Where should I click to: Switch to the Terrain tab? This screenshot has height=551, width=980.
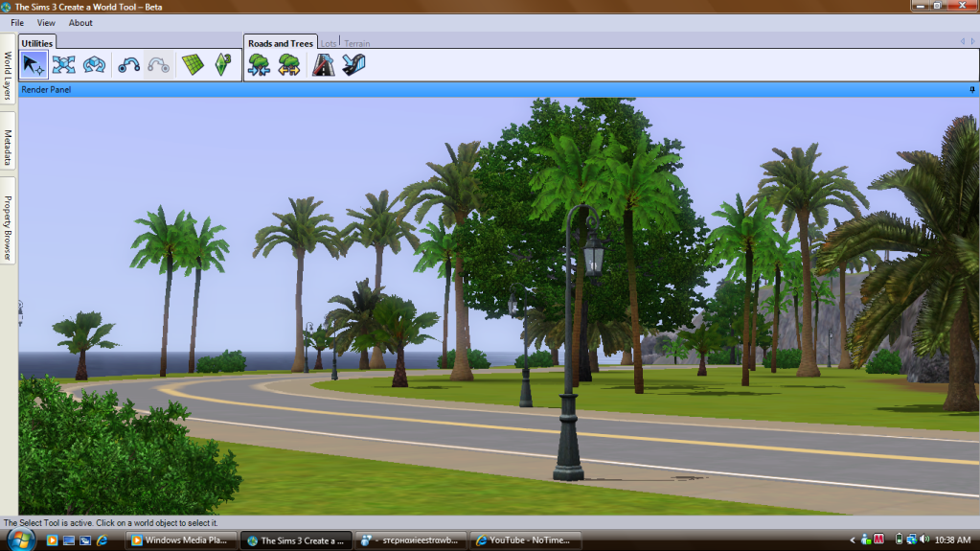coord(357,43)
